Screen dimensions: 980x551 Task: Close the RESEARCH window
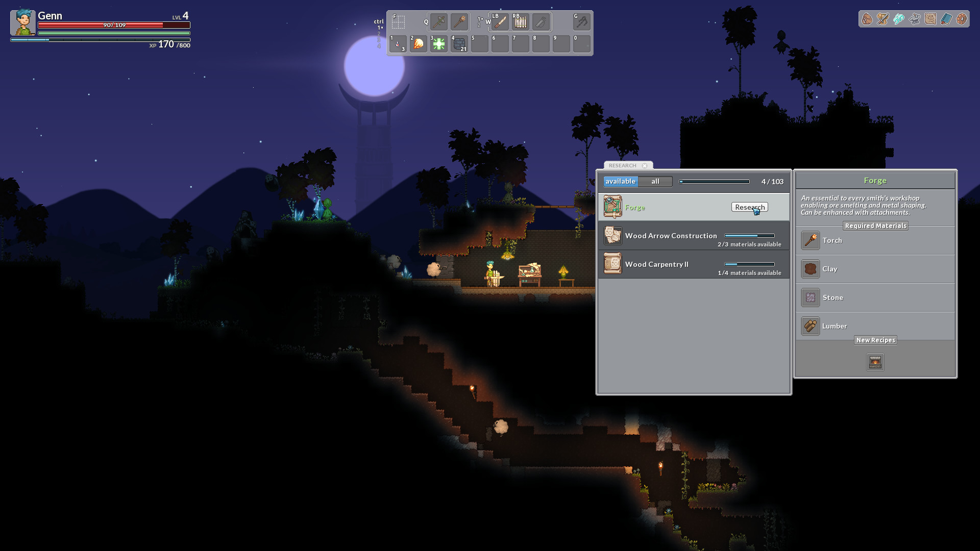click(x=645, y=165)
